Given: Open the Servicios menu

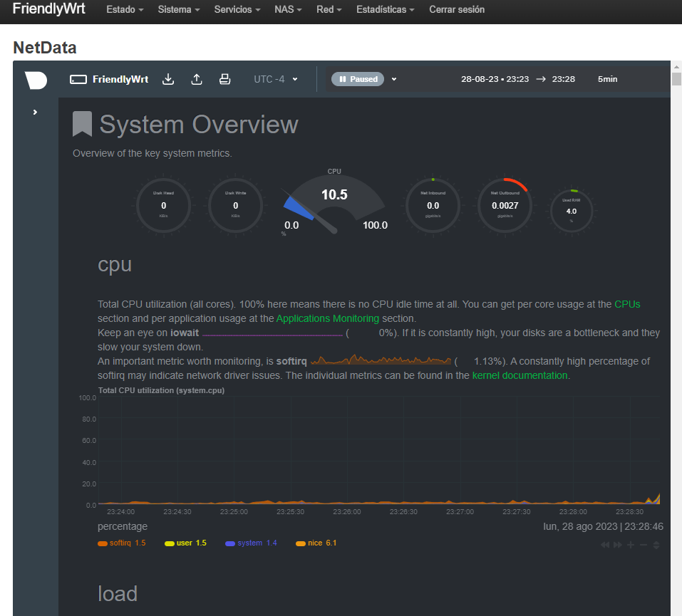Looking at the screenshot, I should coord(237,9).
